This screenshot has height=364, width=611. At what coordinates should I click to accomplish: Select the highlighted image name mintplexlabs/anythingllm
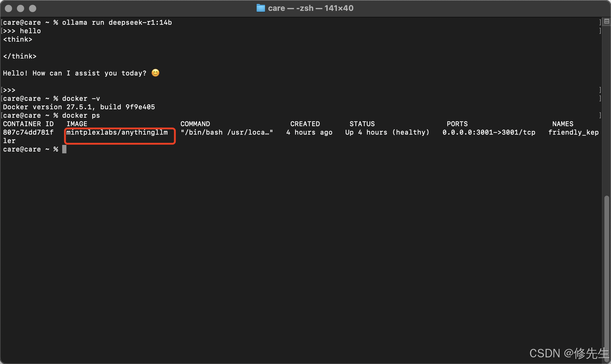click(x=117, y=132)
